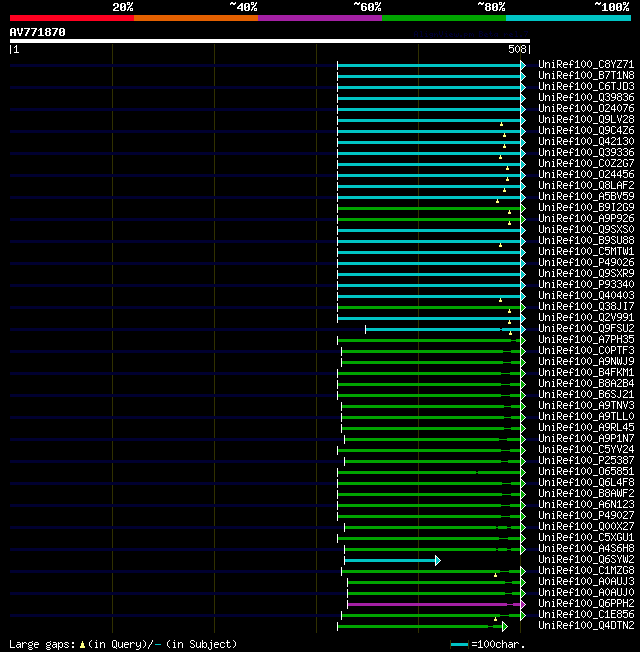Click the UniRef100_O24076 subject label
This screenshot has width=640, height=652.
(586, 109)
